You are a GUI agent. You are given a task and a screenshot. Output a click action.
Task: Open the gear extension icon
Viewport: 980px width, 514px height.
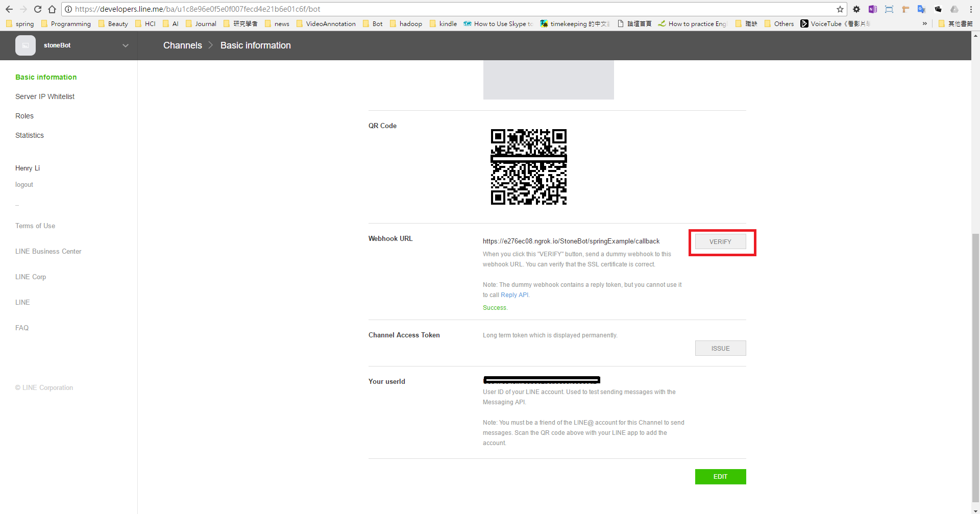[856, 9]
